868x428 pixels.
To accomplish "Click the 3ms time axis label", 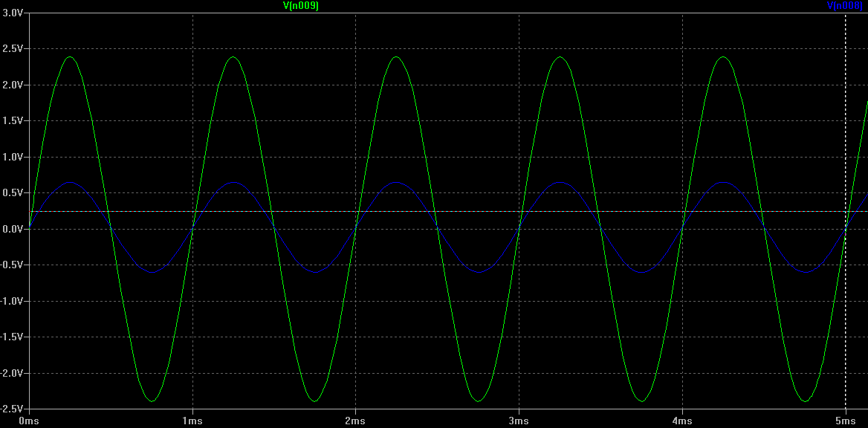I will pos(519,421).
